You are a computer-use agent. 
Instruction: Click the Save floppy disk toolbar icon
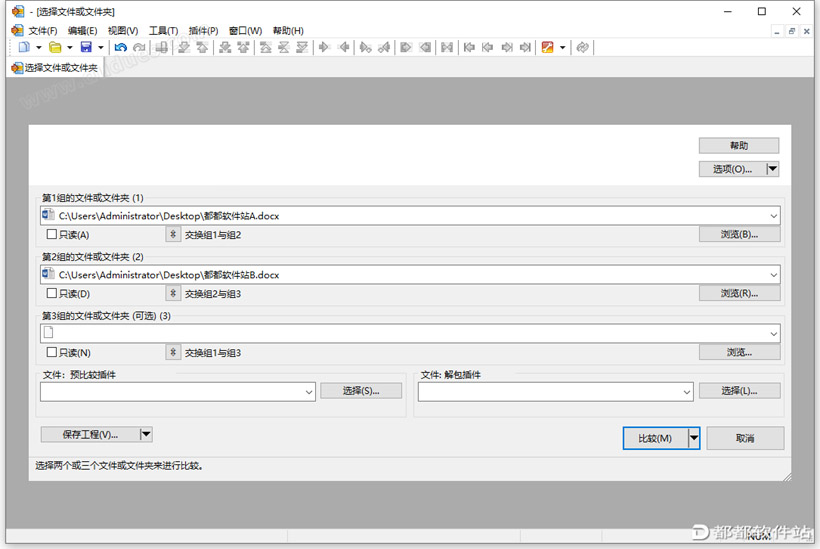pos(86,48)
